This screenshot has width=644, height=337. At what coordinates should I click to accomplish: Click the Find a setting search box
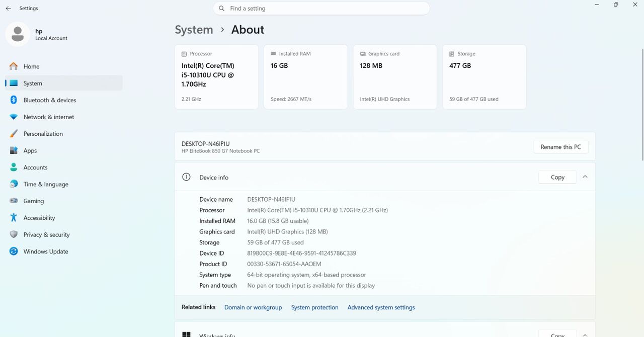pos(321,9)
